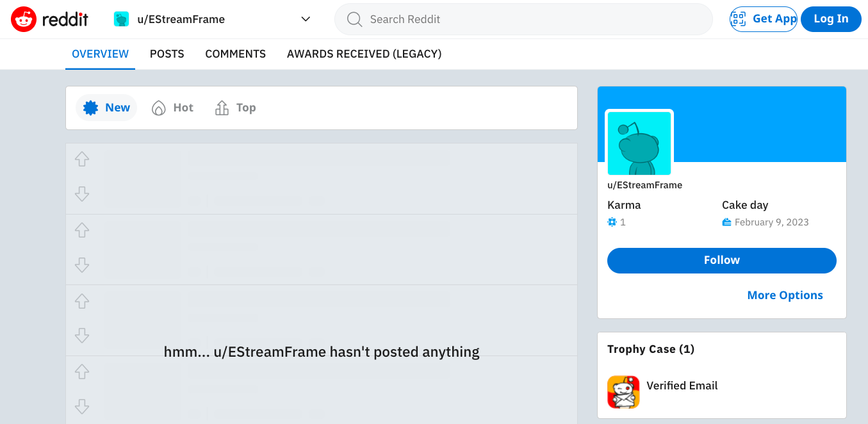Click the upvote arrow on first placeholder post

click(x=82, y=159)
